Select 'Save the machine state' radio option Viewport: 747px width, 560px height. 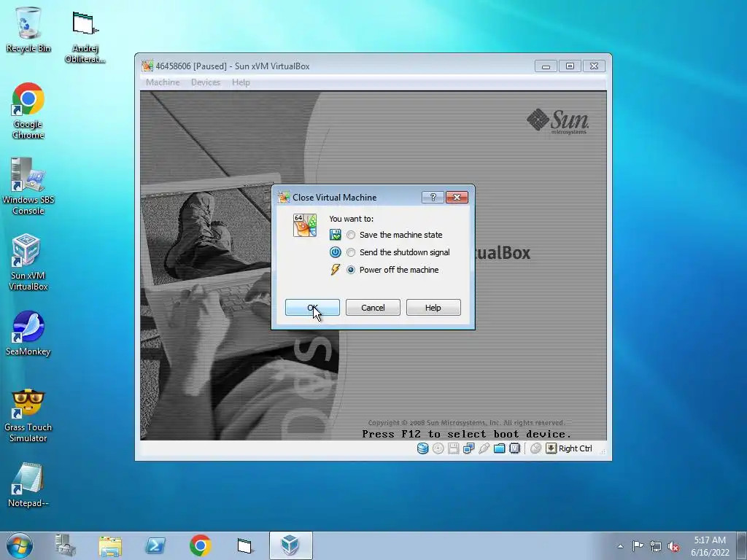pyautogui.click(x=351, y=235)
